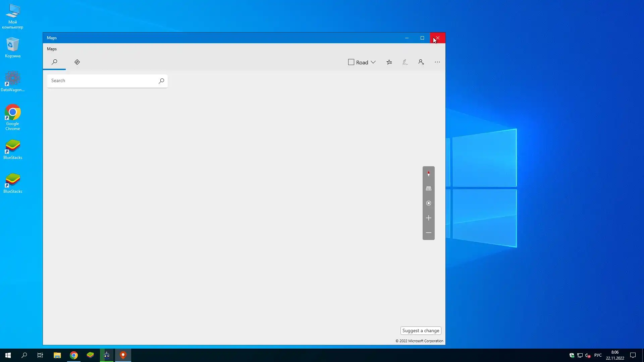The image size is (644, 362).
Task: Click the sign-in account icon
Action: [x=421, y=62]
